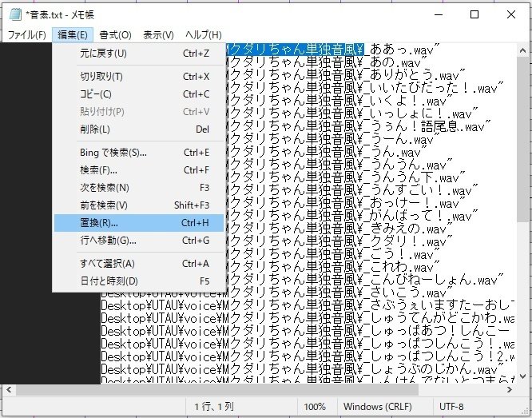Click line ending with _いくよ！.wav
The height and width of the screenshot is (418, 532).
[x=339, y=102]
